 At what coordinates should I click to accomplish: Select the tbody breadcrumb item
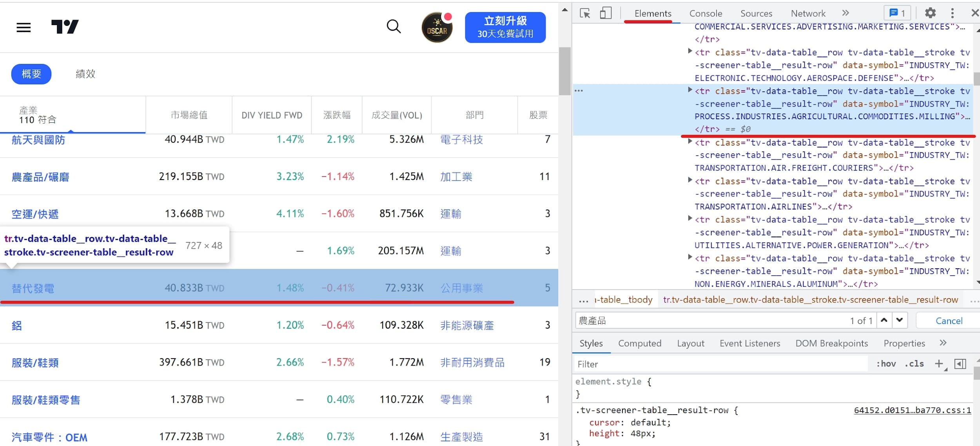[624, 300]
